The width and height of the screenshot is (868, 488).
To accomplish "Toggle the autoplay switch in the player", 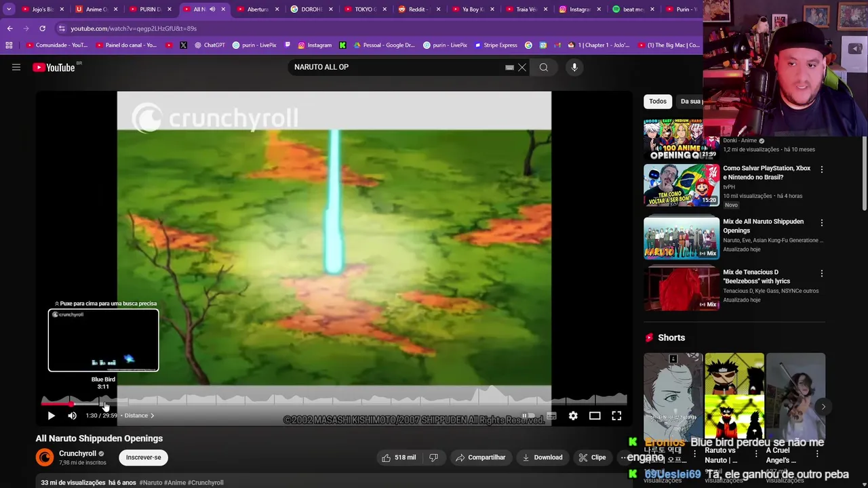I will click(x=529, y=415).
